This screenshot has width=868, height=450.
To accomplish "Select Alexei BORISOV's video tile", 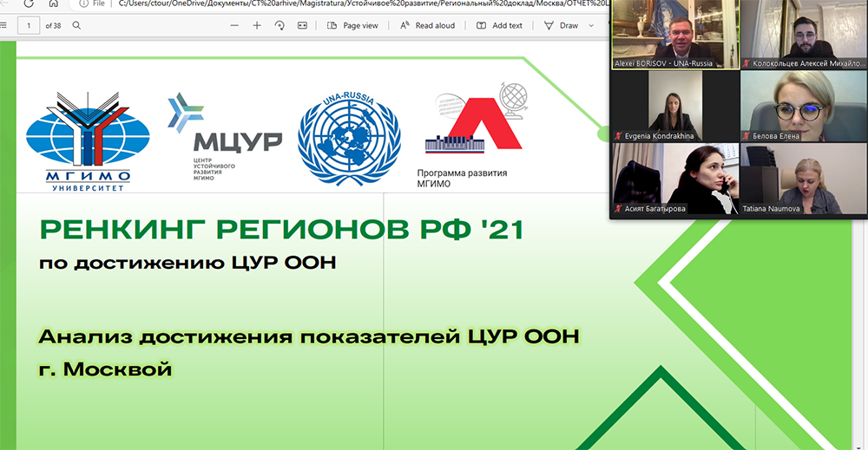I will click(x=675, y=35).
